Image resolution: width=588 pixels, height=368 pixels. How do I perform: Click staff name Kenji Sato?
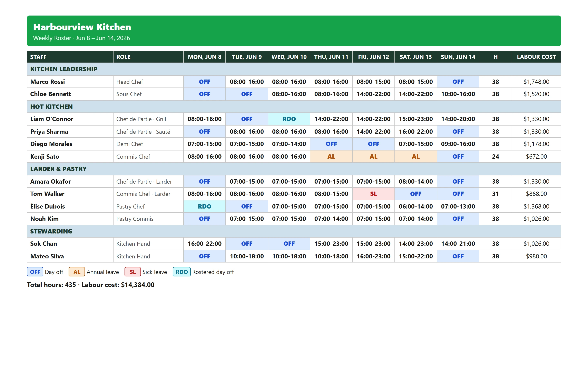[45, 156]
